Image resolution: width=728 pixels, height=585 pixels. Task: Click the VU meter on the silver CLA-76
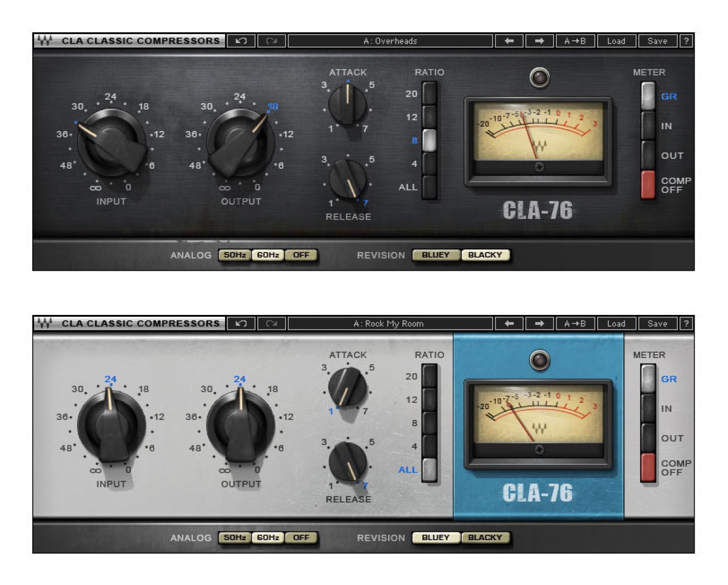click(539, 424)
